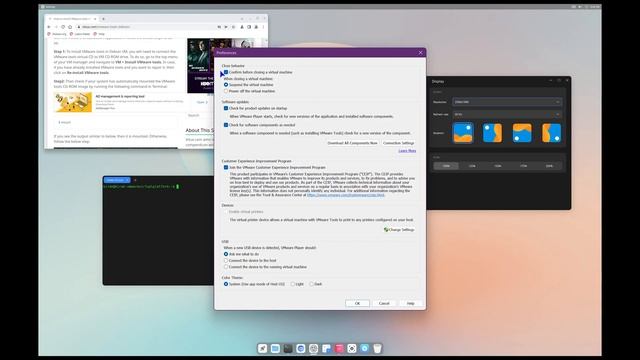This screenshot has width=640, height=360.
Task: Select Suspend the virtual machine option
Action: [226, 85]
